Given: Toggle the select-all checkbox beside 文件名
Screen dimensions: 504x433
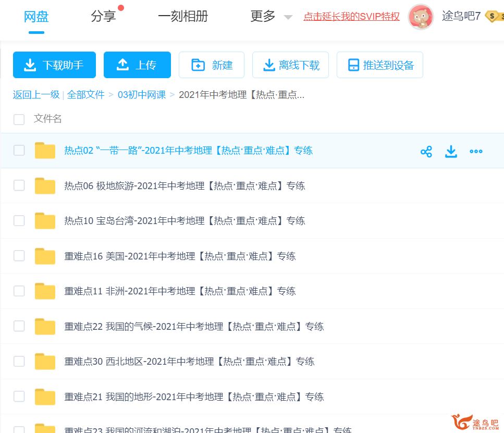Looking at the screenshot, I should [x=19, y=119].
